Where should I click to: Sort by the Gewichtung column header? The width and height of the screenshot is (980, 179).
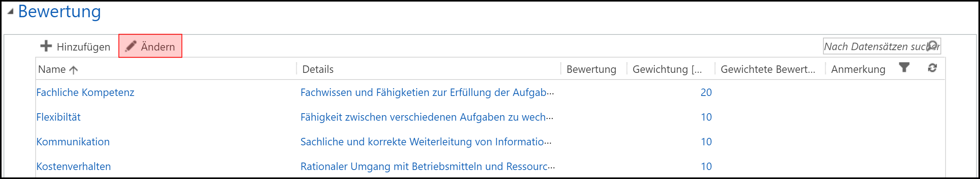pyautogui.click(x=667, y=69)
